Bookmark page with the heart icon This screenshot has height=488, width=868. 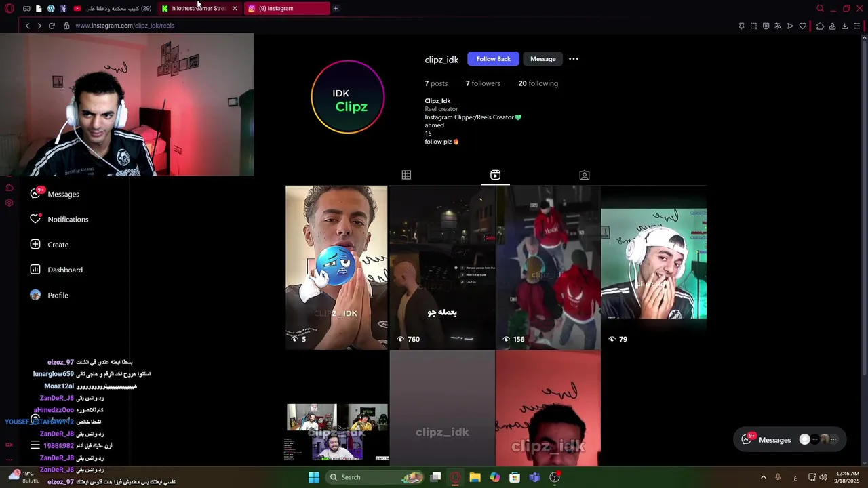pos(803,26)
